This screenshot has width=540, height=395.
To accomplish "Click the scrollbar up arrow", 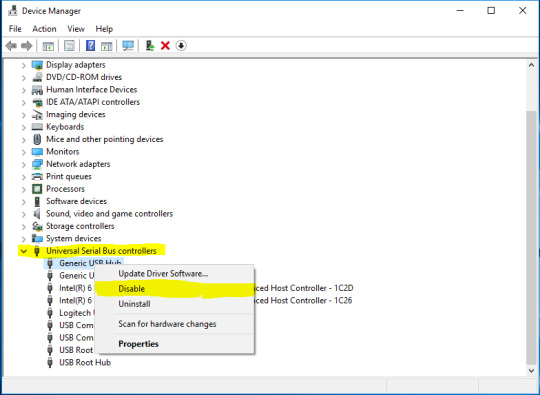I will (531, 65).
